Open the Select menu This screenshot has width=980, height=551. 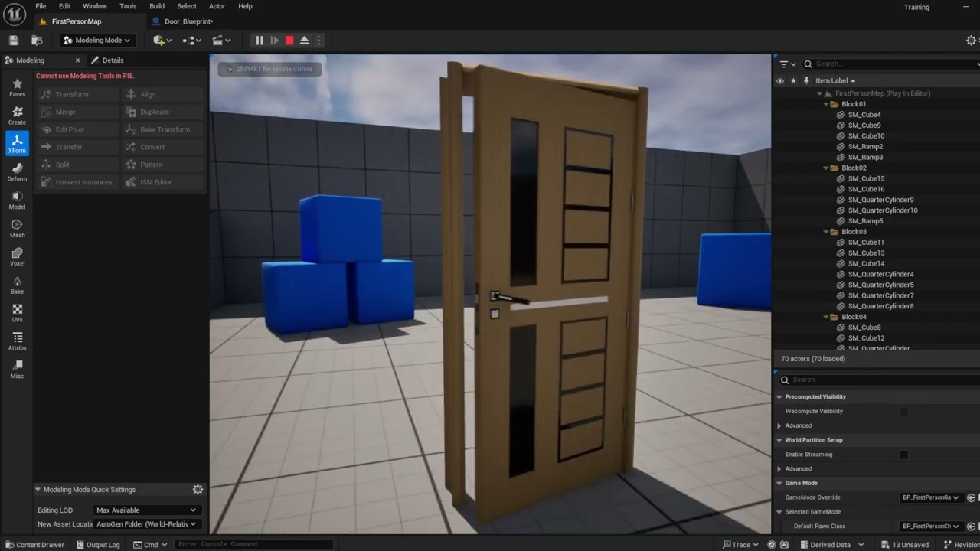click(187, 6)
